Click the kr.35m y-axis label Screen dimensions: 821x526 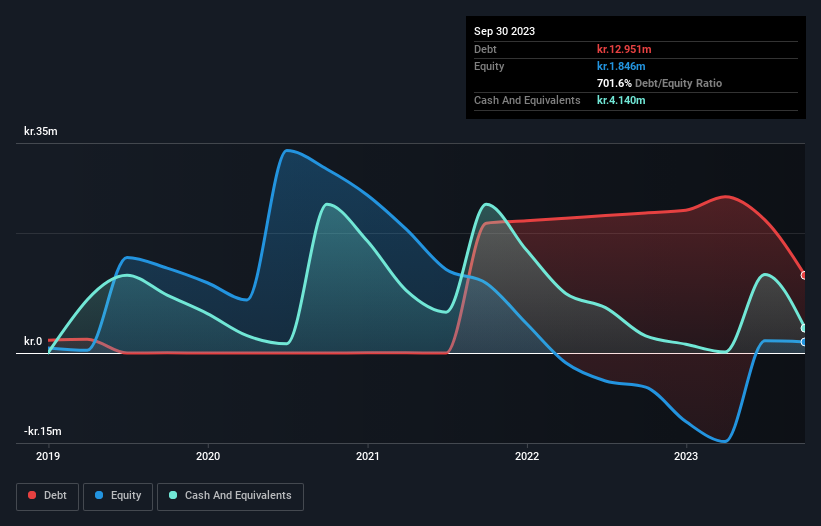coord(41,131)
